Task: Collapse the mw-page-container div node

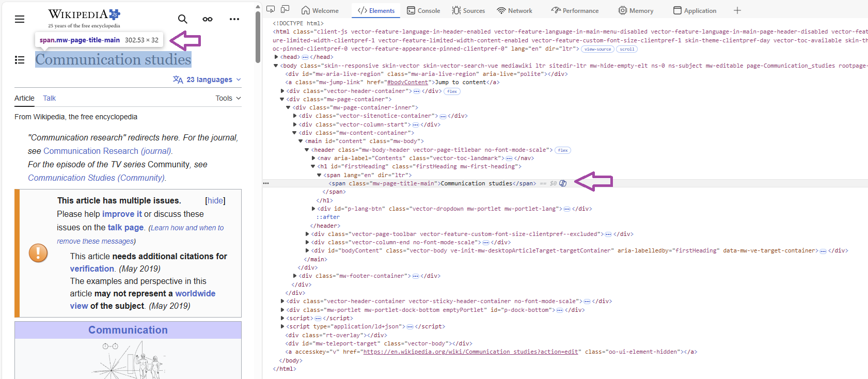Action: 282,100
